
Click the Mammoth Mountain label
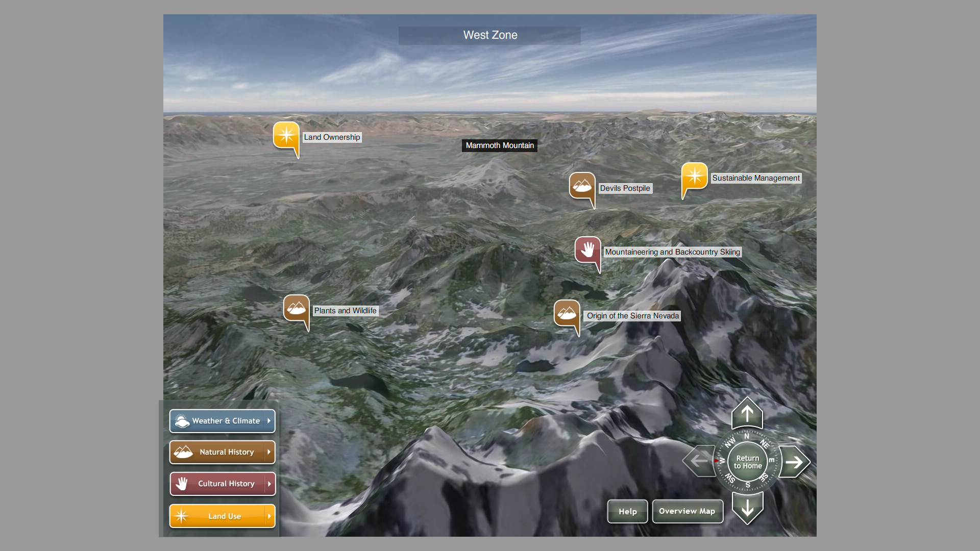499,145
